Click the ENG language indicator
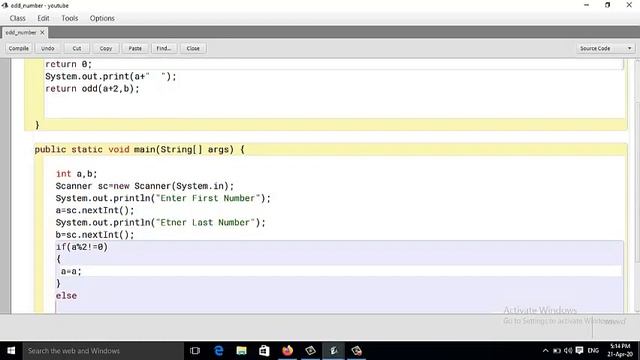The height and width of the screenshot is (360, 640). (593, 351)
